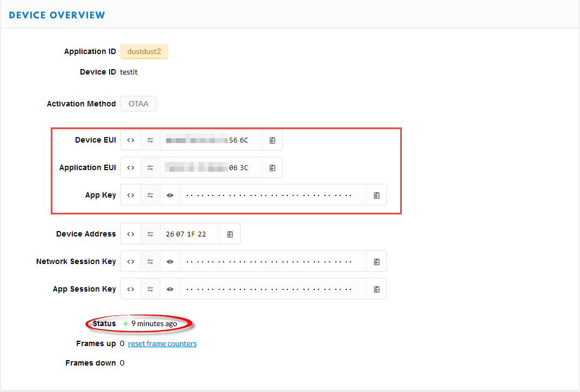Click the OTAA activation method button
Viewport: 580px width, 392px height.
[x=138, y=104]
